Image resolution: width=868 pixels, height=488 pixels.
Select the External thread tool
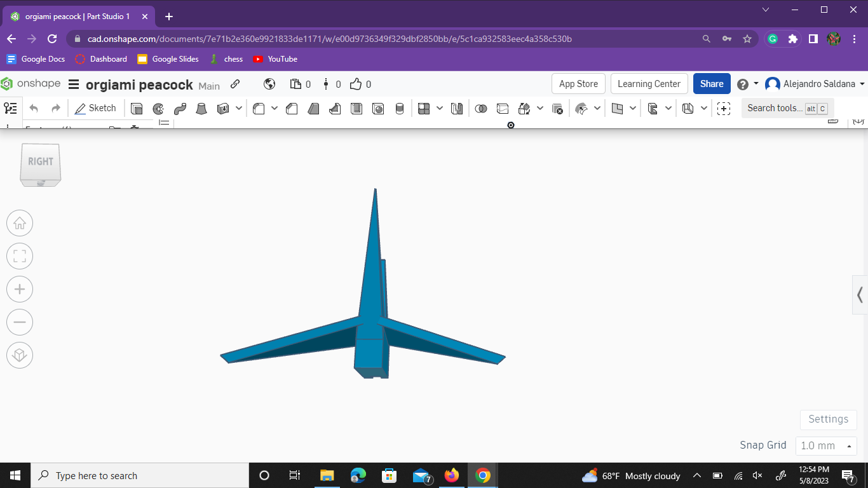point(400,109)
